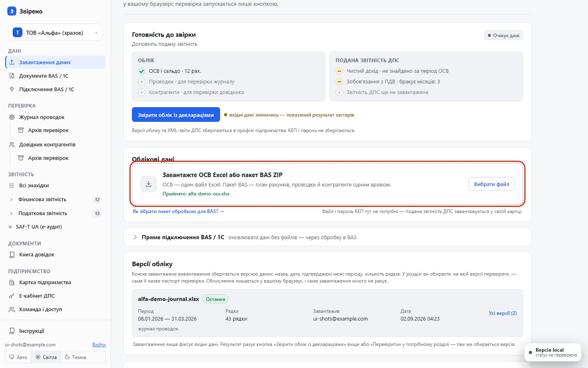588x368 pixels.
Task: Click the ui-shots@example.com uploader value
Action: click(341, 319)
